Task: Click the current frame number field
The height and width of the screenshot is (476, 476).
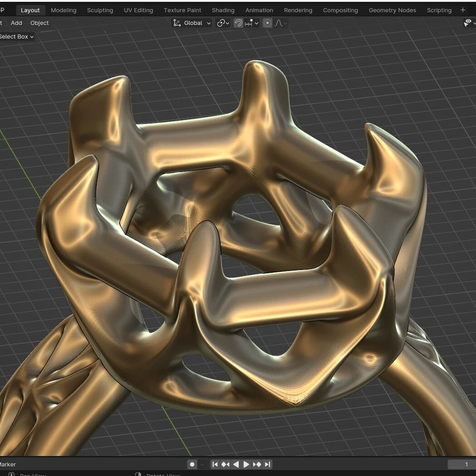Action: tap(461, 464)
